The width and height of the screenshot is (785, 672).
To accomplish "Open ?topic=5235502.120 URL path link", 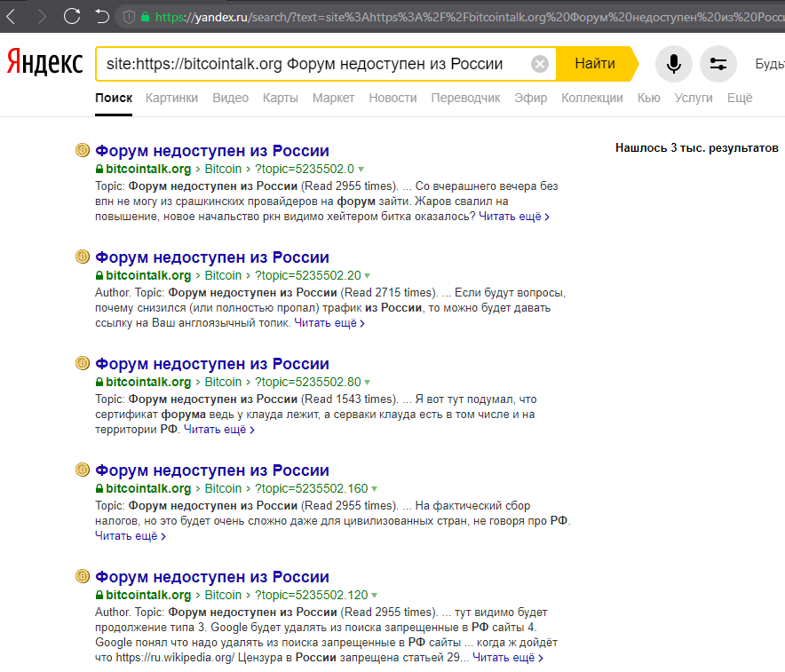I will tap(312, 596).
